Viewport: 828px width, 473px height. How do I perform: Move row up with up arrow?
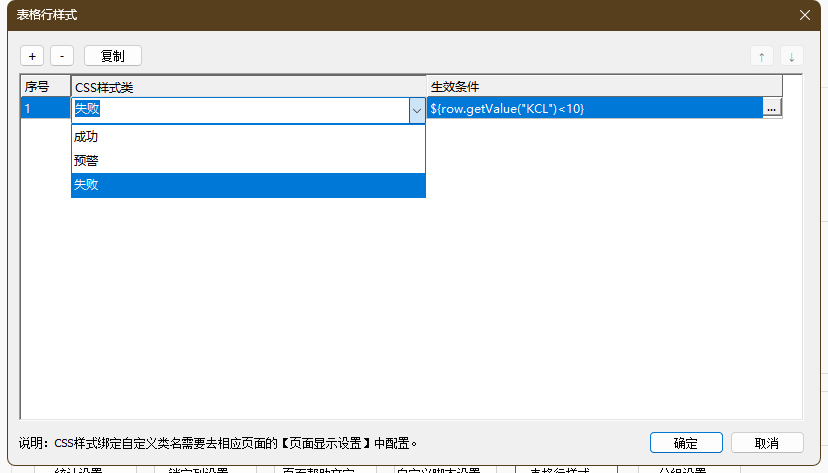tap(762, 56)
